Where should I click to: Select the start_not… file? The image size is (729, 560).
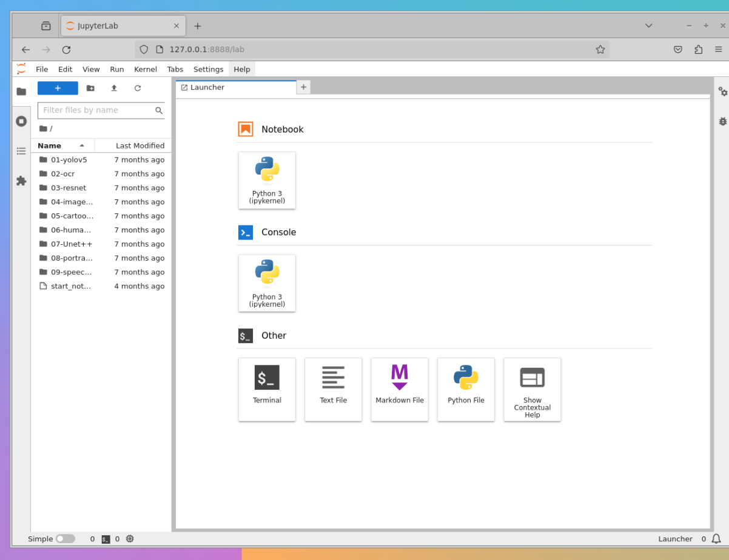click(101, 286)
